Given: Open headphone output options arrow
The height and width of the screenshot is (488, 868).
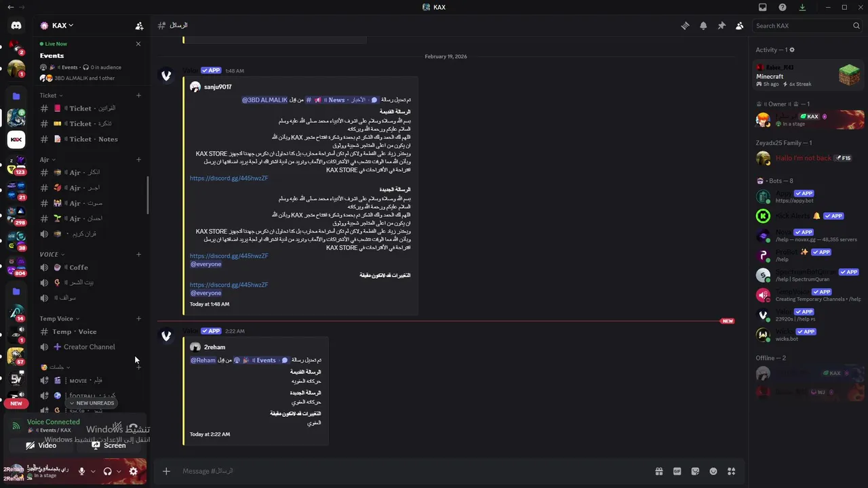Looking at the screenshot, I should pos(119,471).
